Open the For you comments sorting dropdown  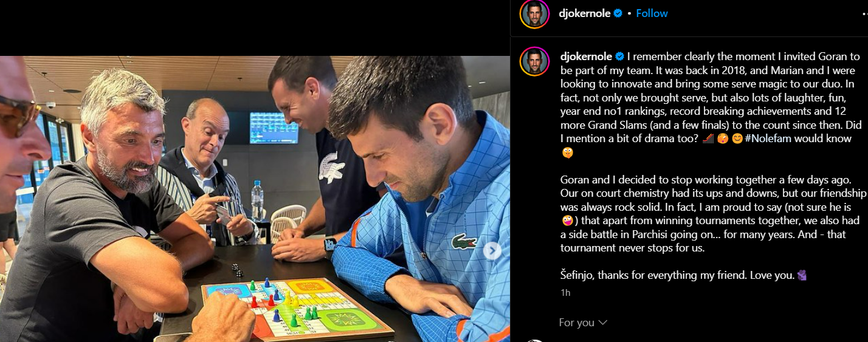[583, 323]
